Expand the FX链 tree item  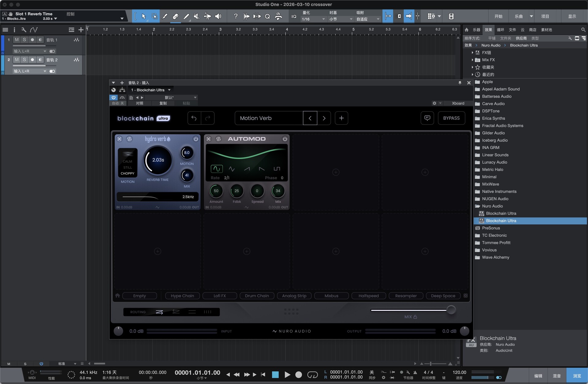pyautogui.click(x=472, y=53)
